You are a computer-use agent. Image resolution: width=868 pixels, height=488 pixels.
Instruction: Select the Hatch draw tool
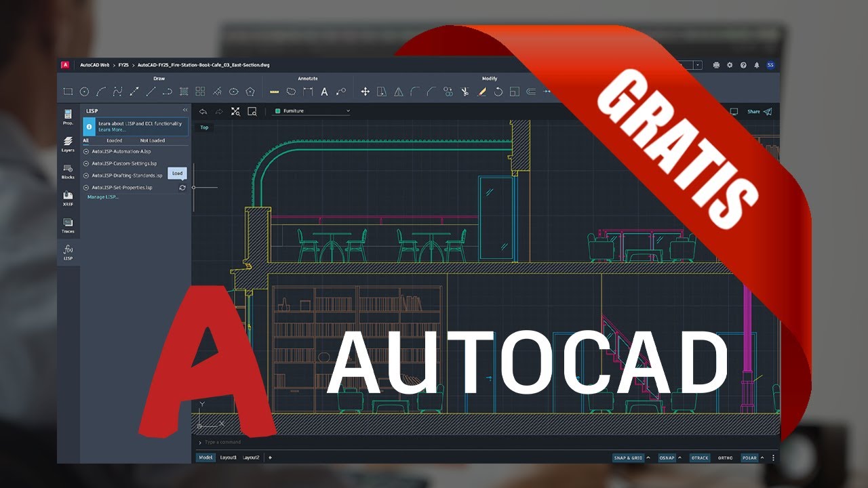pyautogui.click(x=184, y=91)
